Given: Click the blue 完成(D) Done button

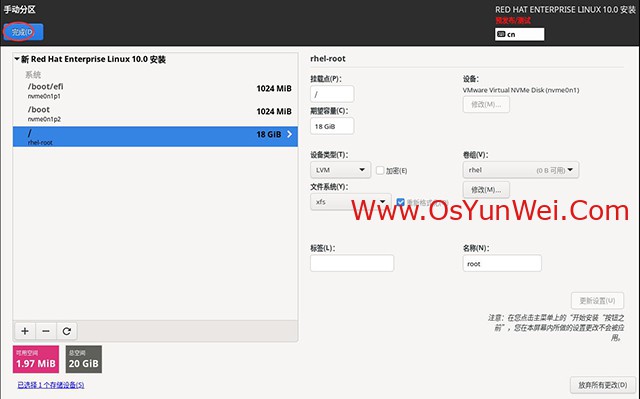Looking at the screenshot, I should (23, 32).
